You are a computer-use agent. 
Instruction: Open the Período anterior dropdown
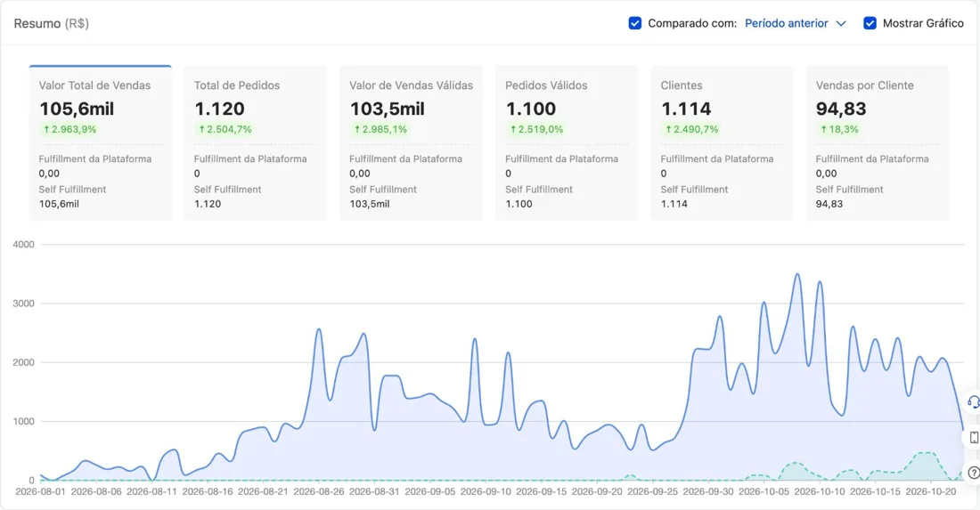pyautogui.click(x=795, y=23)
